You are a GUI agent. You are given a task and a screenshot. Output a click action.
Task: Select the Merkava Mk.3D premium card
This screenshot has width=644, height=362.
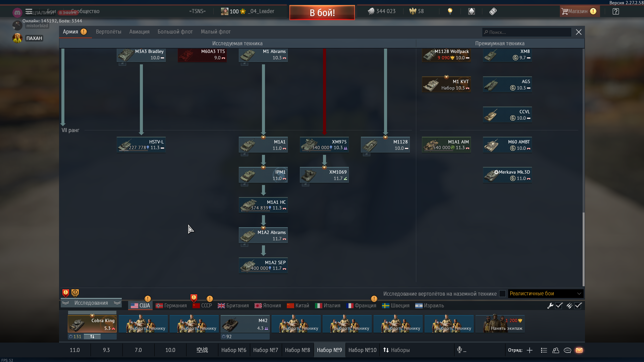click(507, 175)
